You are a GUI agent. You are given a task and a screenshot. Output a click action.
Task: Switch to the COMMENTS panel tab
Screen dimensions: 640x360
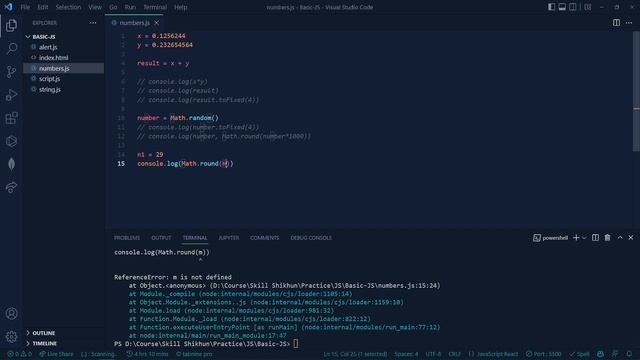pyautogui.click(x=264, y=238)
